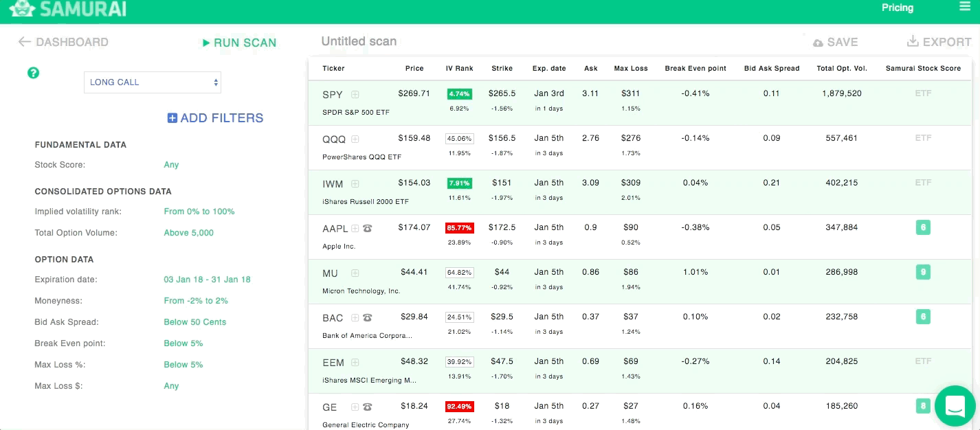Change the Stock Score filter value

[x=171, y=165]
